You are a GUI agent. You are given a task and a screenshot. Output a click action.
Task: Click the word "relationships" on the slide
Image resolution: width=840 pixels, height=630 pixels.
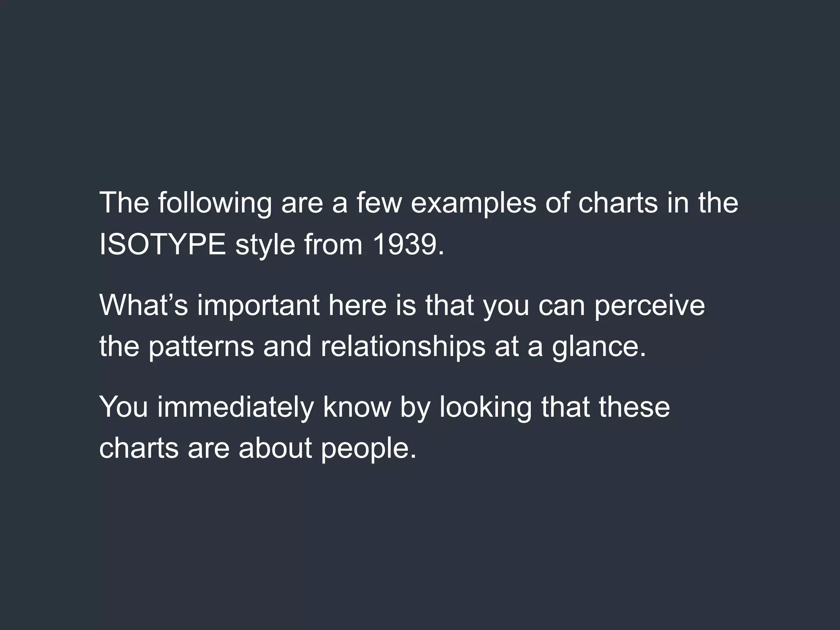click(x=403, y=347)
